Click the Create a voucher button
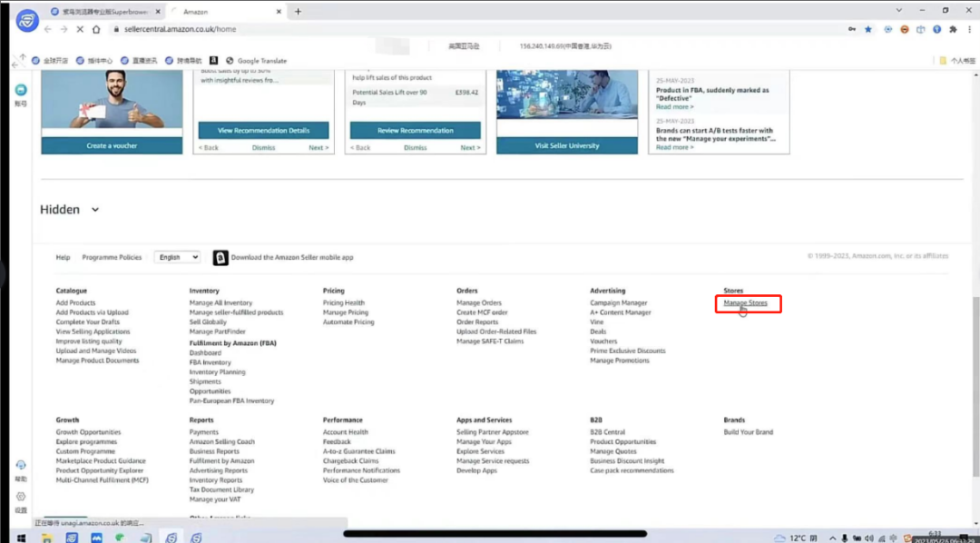The image size is (980, 543). click(112, 146)
